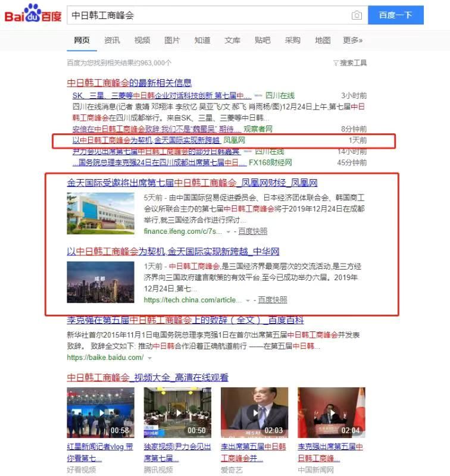Viewport: 450px width, 476px height.
Task: Switch to the 图片 tab
Action: (172, 40)
